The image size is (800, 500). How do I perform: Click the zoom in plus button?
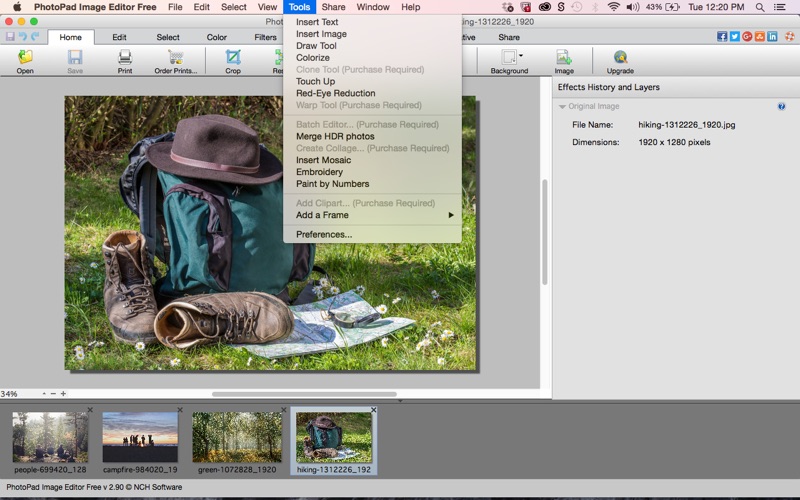tap(63, 394)
